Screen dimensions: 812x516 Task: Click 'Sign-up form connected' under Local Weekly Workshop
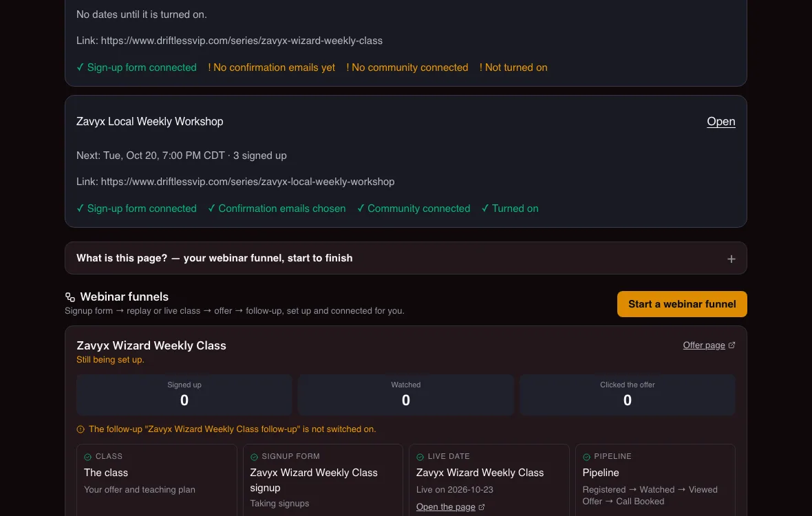click(x=136, y=208)
